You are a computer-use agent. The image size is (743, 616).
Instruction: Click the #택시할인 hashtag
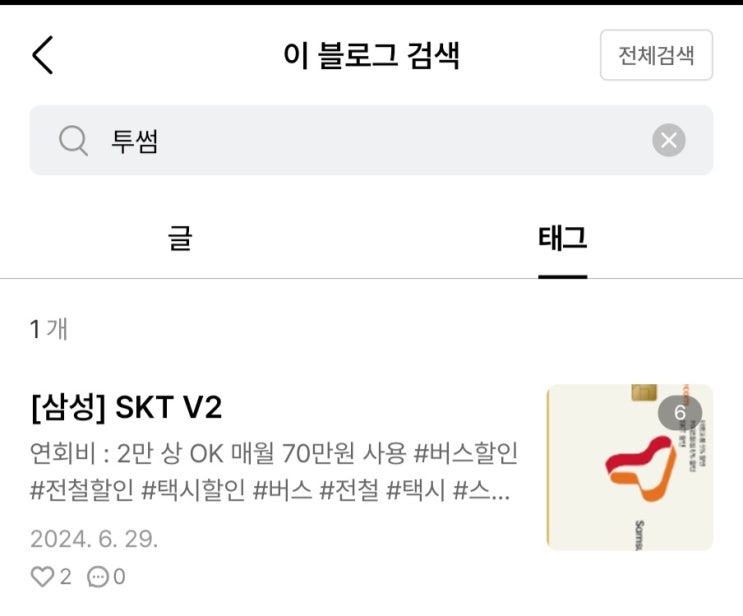pyautogui.click(x=193, y=490)
